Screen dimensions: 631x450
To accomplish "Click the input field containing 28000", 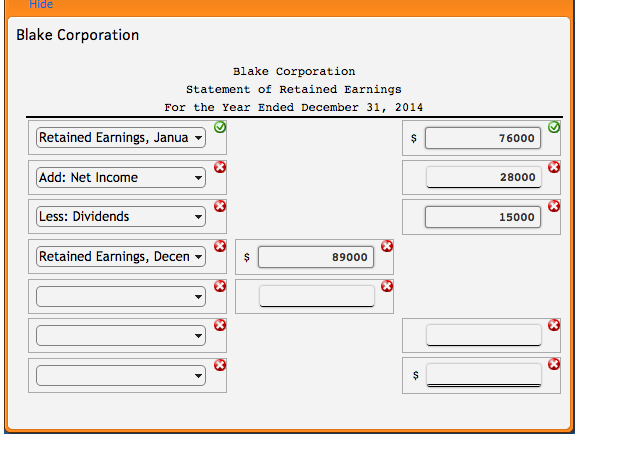I will [x=483, y=178].
